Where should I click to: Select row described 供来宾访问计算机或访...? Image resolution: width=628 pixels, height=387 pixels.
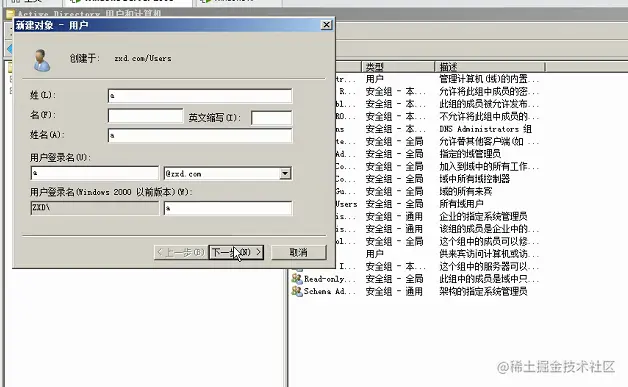tap(489, 254)
